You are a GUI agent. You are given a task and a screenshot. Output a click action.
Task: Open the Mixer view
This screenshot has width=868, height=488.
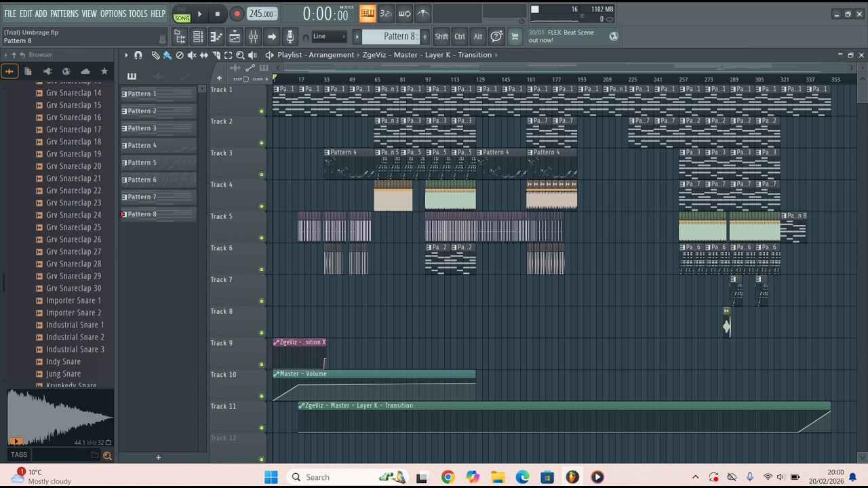[x=253, y=37]
